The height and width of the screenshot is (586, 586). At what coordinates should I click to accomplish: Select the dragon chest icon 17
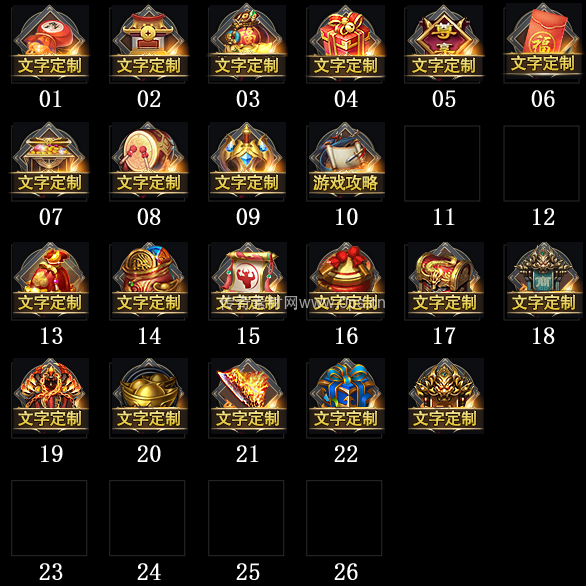(x=444, y=281)
